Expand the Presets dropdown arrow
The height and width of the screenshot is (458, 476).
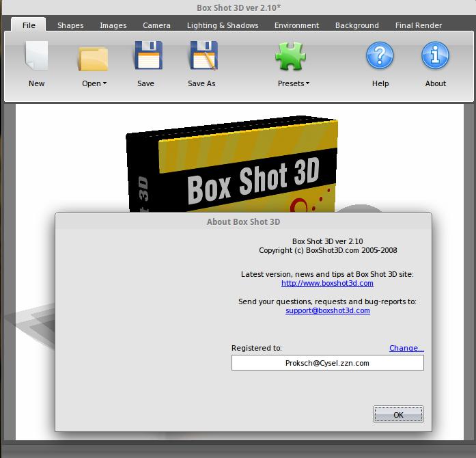[x=307, y=84]
